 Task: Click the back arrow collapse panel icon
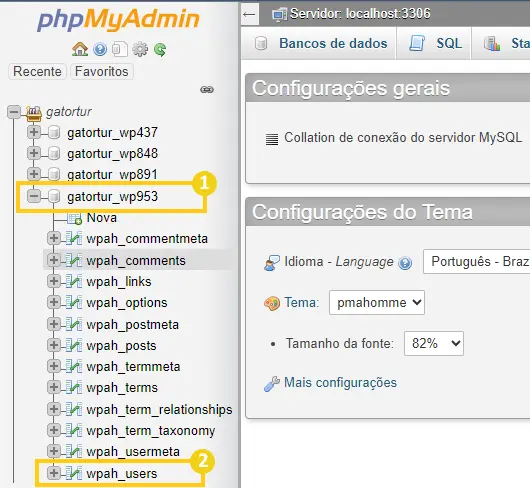(x=249, y=14)
